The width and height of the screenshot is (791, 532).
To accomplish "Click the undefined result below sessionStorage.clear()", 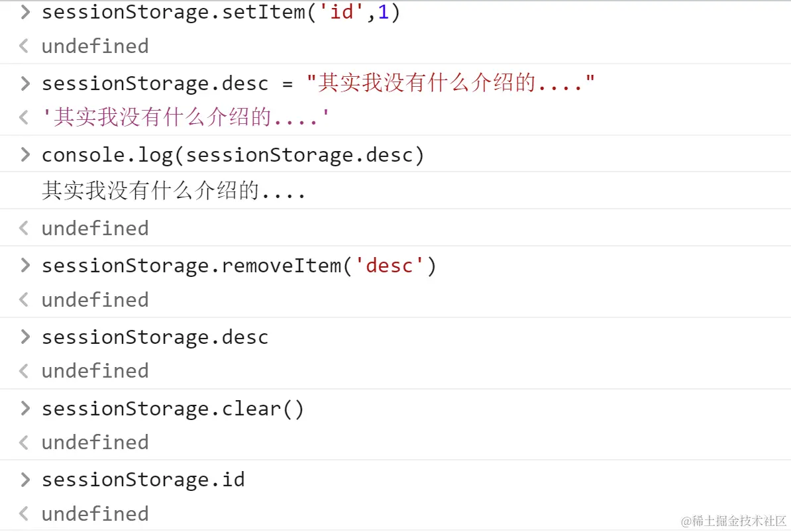I will [95, 443].
